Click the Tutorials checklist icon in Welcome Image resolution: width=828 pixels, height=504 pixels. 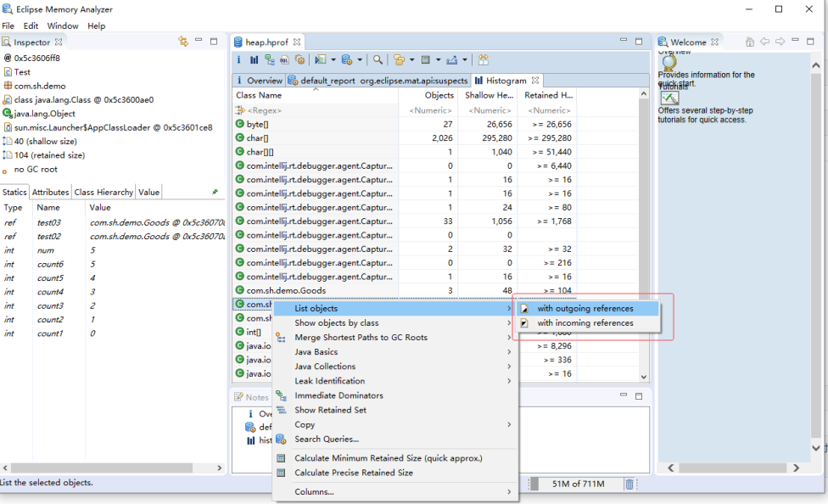(x=669, y=98)
